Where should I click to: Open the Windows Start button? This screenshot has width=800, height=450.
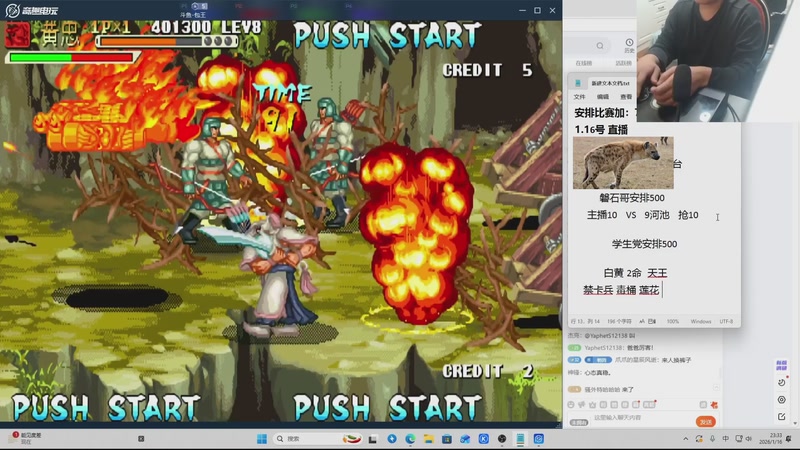(x=262, y=439)
